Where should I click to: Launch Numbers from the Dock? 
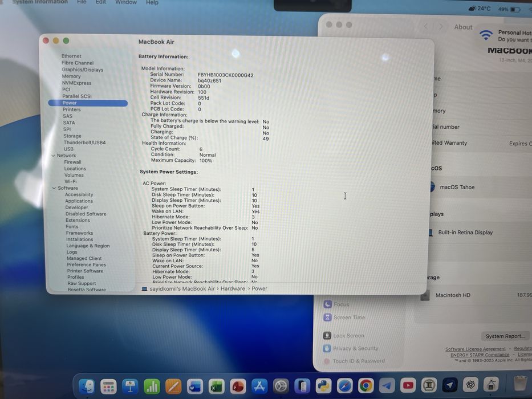[152, 386]
